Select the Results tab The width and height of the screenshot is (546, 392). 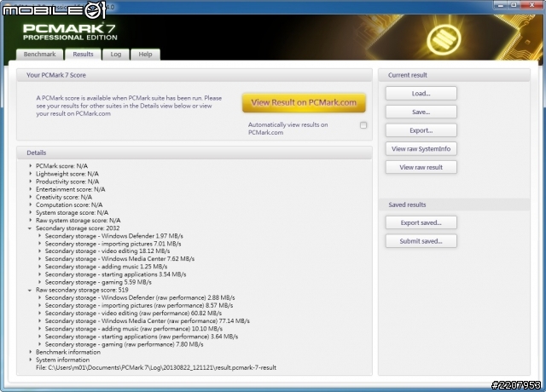84,55
